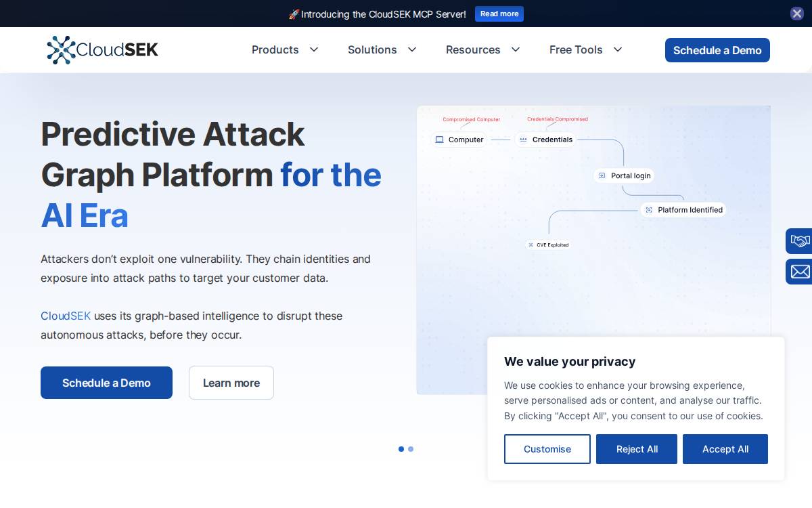Expand the Products chevron arrow
The image size is (812, 508).
point(314,49)
